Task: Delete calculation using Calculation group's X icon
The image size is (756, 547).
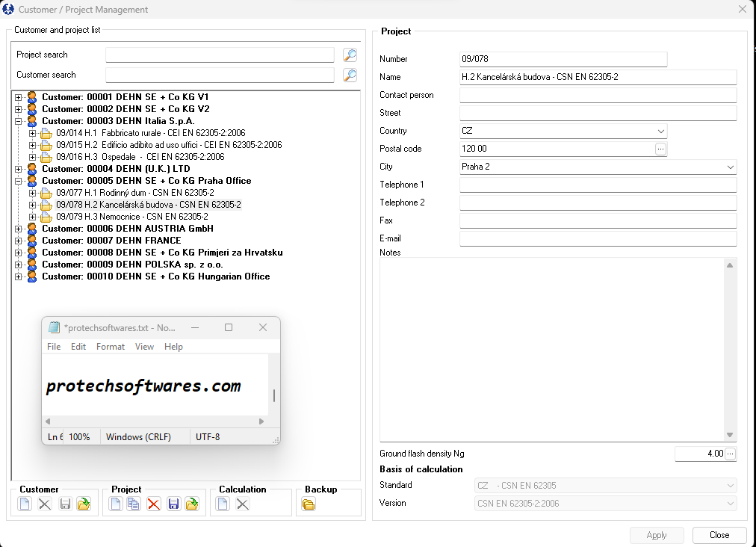Action: tap(243, 504)
